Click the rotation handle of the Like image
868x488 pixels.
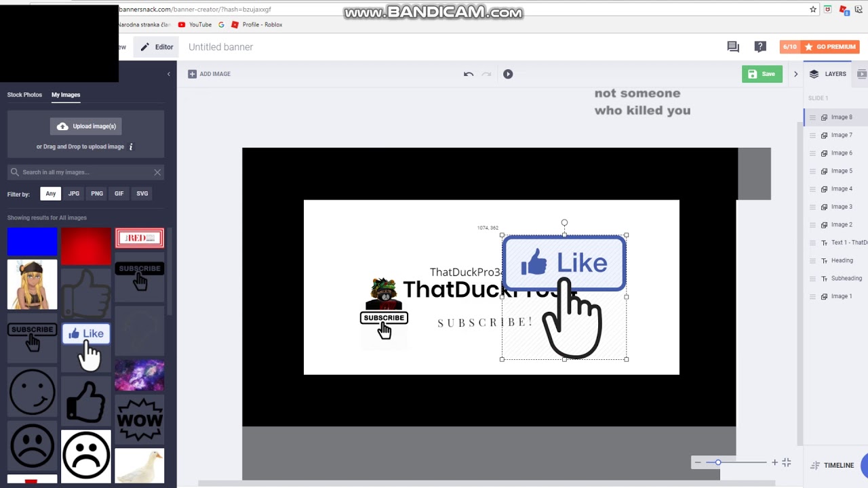pyautogui.click(x=564, y=222)
